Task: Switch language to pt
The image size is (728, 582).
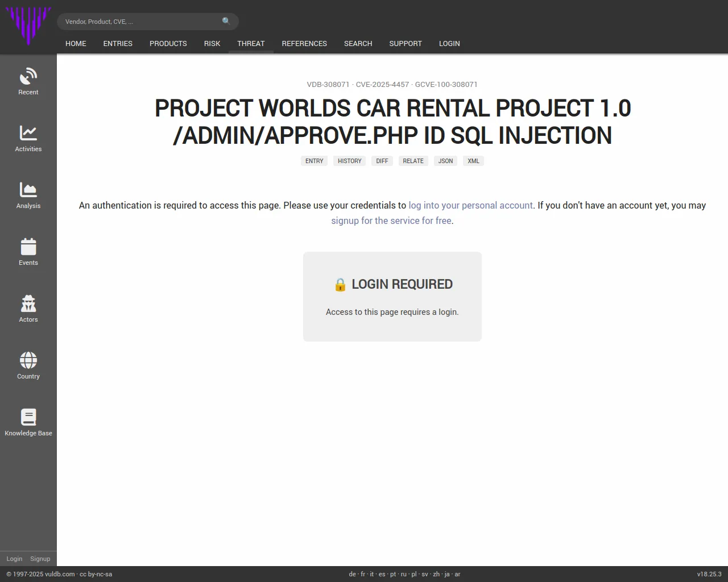Action: click(x=393, y=574)
